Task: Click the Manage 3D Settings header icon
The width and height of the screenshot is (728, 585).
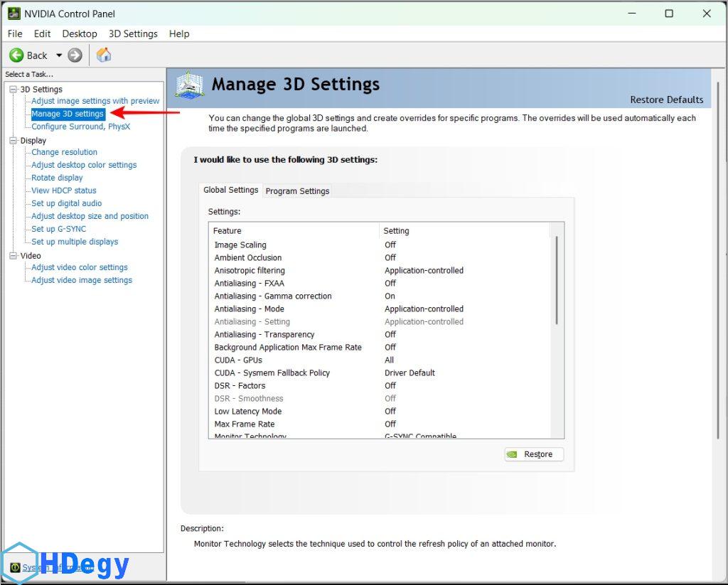Action: 189,85
